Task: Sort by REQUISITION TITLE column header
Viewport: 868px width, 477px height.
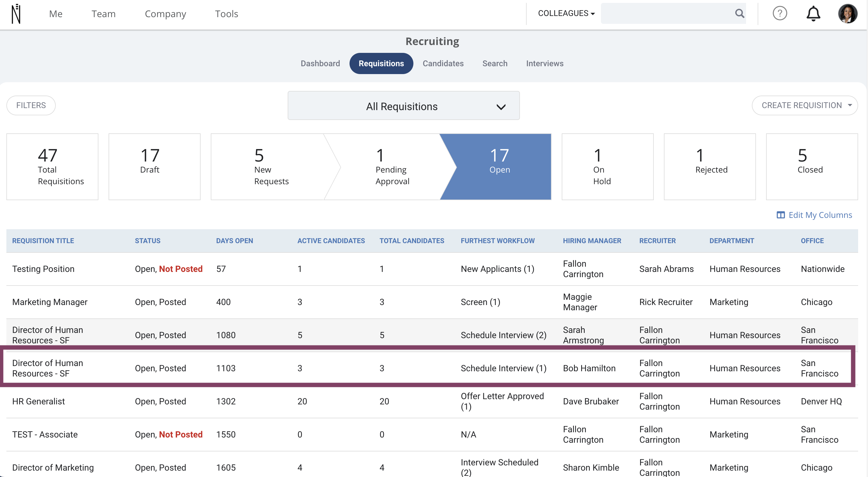Action: tap(43, 241)
